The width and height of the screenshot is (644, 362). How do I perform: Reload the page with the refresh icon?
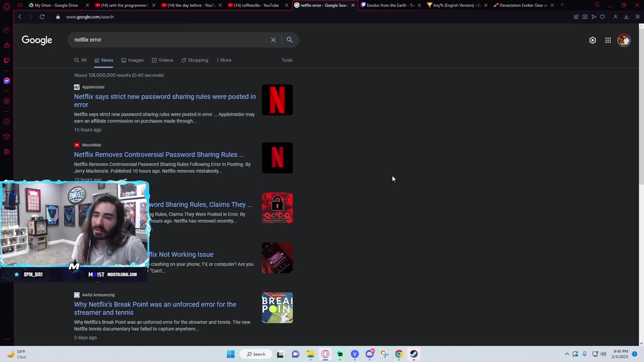(x=42, y=17)
